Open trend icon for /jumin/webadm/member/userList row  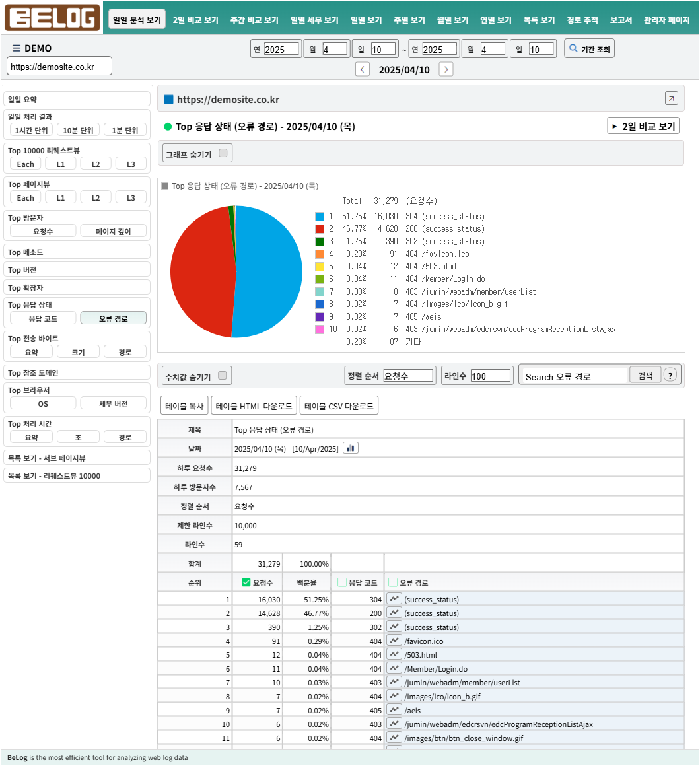[x=394, y=682]
